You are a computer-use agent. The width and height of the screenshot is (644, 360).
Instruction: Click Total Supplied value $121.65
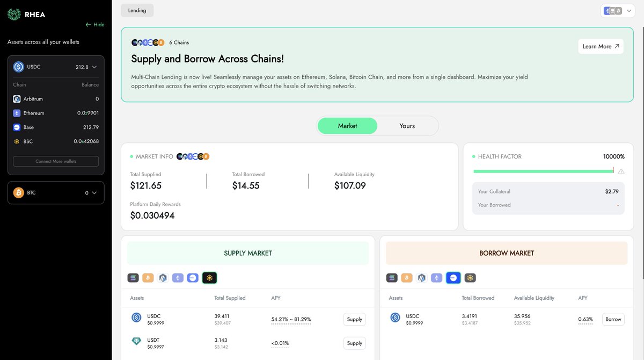146,185
